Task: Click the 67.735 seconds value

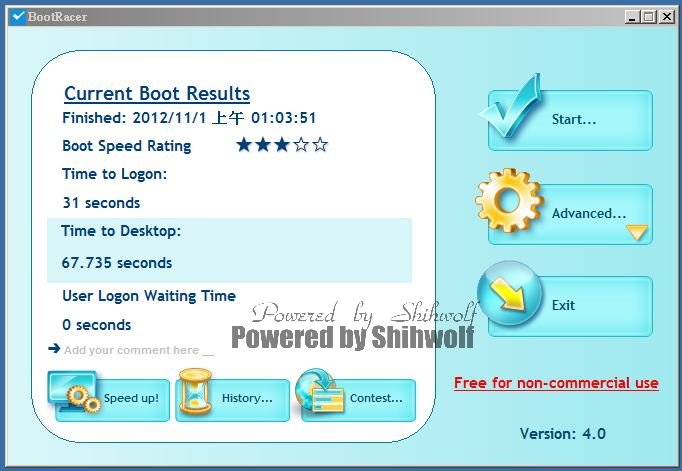Action: point(117,263)
